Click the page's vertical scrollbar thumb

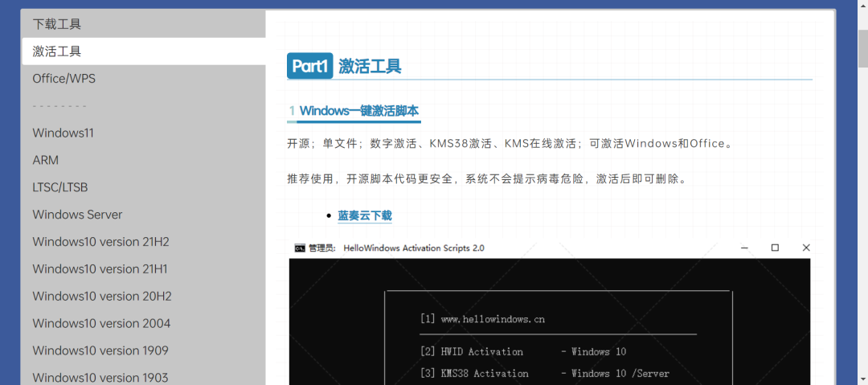tap(862, 49)
